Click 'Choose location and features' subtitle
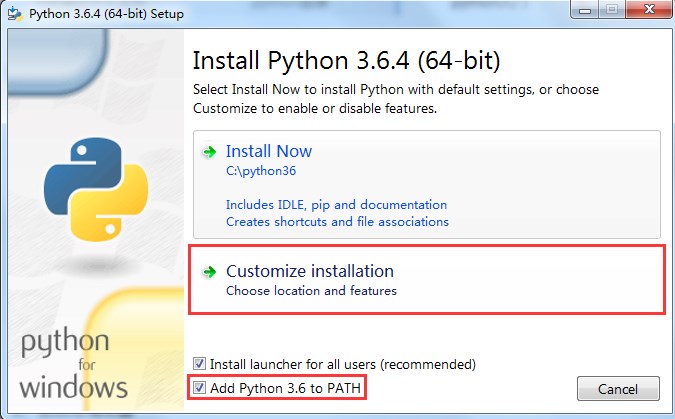 coord(311,291)
